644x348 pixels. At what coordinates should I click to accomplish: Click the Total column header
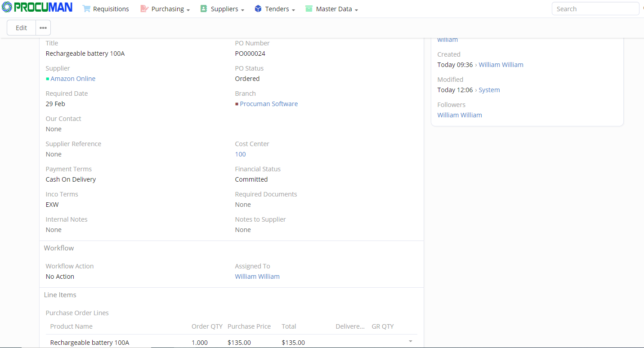click(x=289, y=326)
